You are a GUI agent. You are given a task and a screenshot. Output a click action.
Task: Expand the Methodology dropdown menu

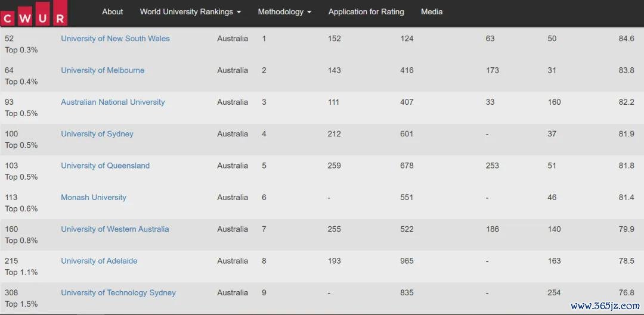tap(284, 12)
